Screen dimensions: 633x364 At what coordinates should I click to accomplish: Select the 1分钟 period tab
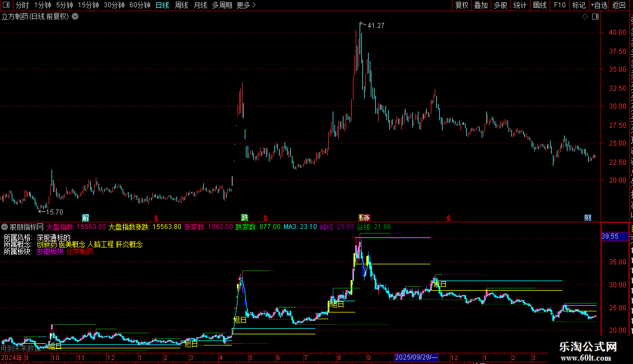(43, 5)
